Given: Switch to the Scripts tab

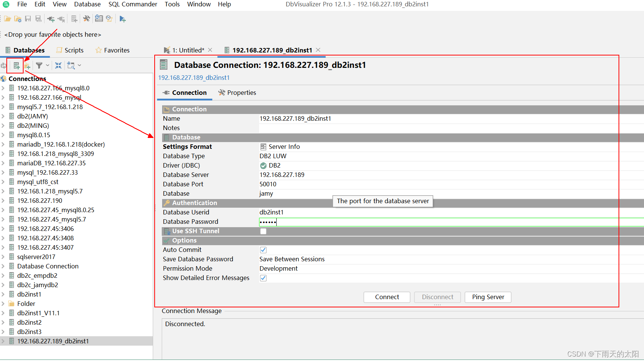Looking at the screenshot, I should click(70, 50).
